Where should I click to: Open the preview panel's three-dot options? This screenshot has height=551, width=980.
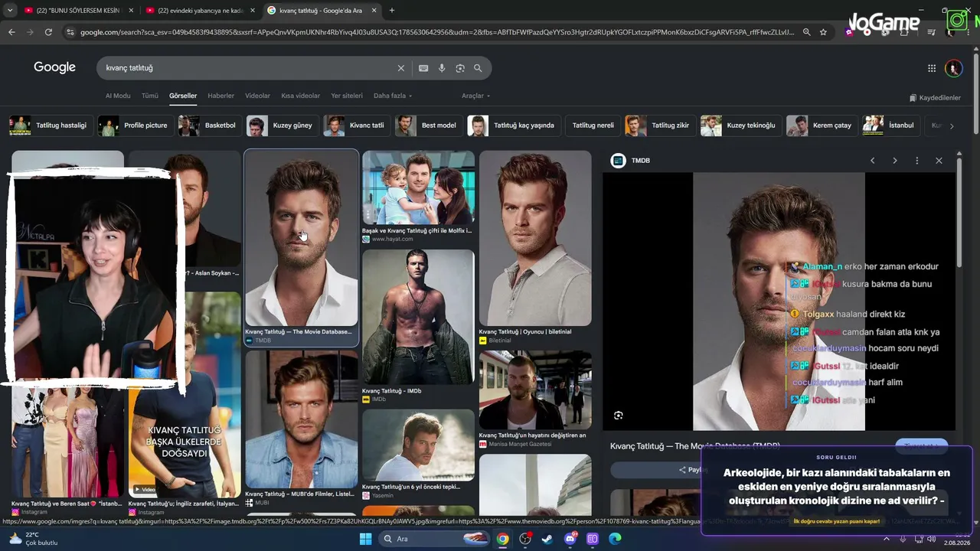click(x=916, y=161)
